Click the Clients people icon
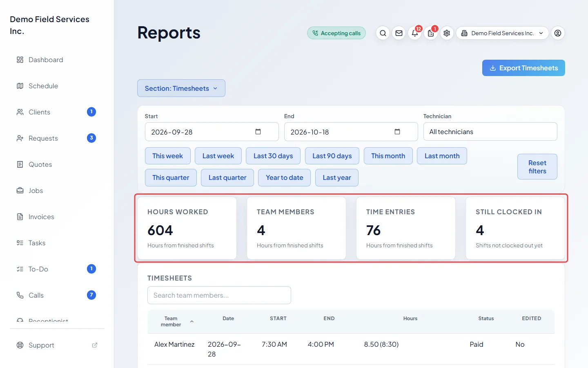The height and width of the screenshot is (368, 588). pyautogui.click(x=20, y=112)
